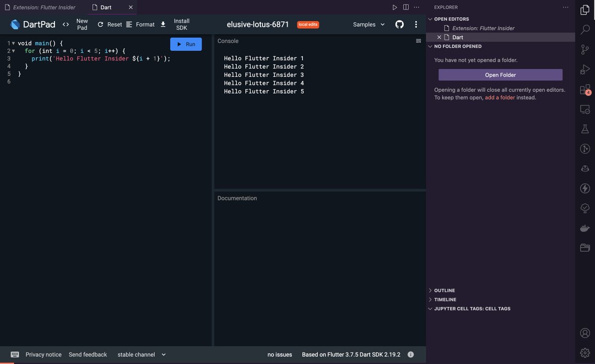Viewport: 595px width, 364px height.
Task: Open the Docker whale view
Action: (x=585, y=228)
